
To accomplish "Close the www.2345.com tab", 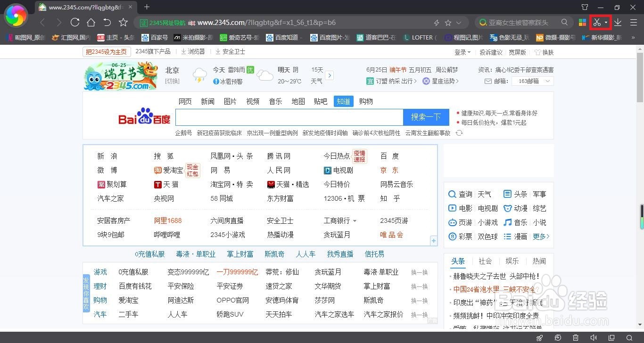I will 131,8.
